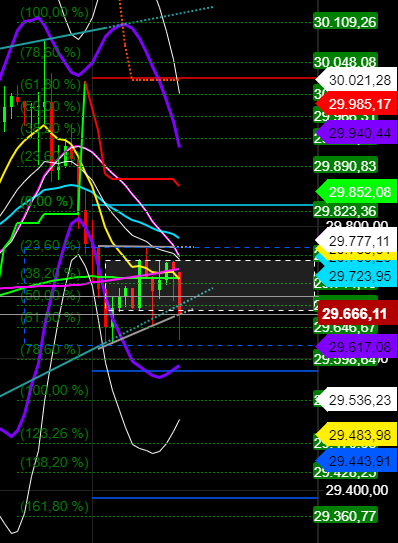
Task: Select the 29.823,36 Fibonacci price label
Action: pos(345,211)
